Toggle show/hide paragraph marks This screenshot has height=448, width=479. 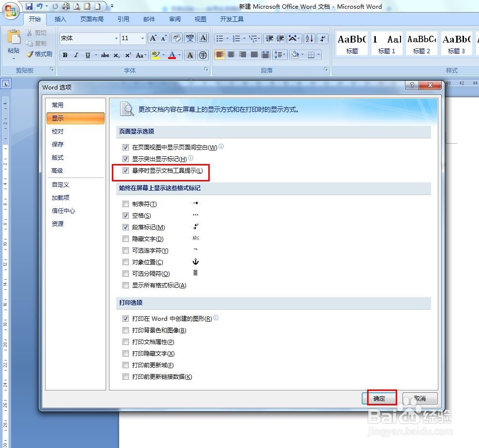[323, 38]
